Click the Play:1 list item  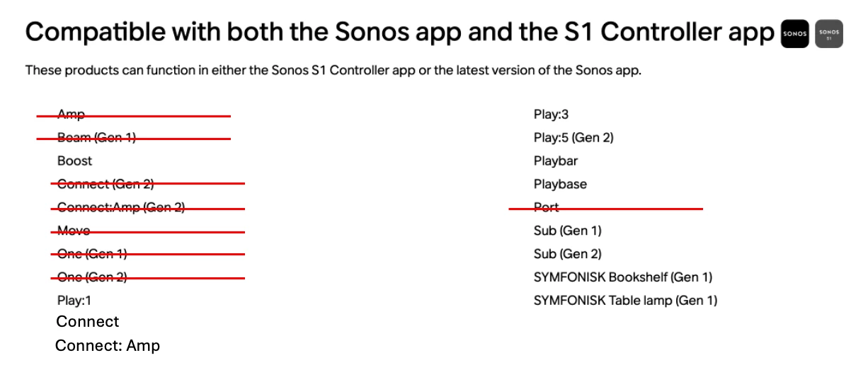(74, 301)
